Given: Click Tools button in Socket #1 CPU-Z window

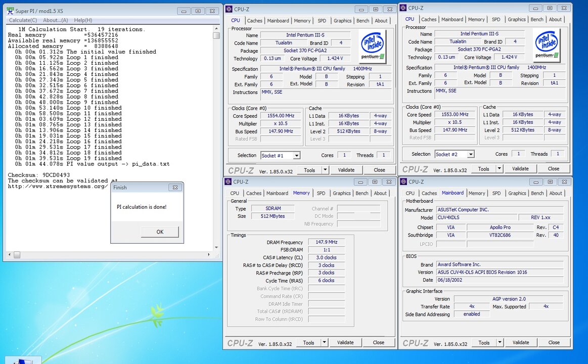Looking at the screenshot, I should [309, 170].
